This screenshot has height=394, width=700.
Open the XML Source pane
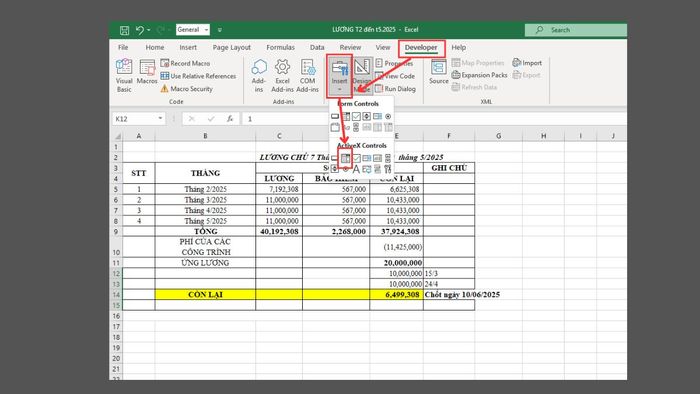tap(438, 71)
